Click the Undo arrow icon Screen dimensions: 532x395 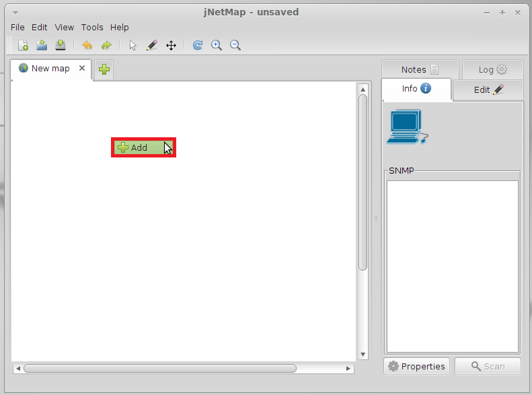pyautogui.click(x=87, y=45)
